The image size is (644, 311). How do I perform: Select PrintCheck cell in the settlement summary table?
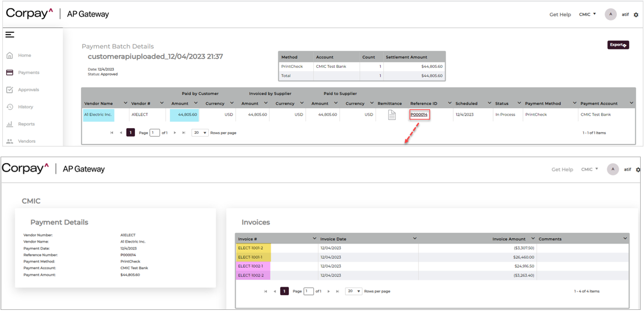(296, 66)
